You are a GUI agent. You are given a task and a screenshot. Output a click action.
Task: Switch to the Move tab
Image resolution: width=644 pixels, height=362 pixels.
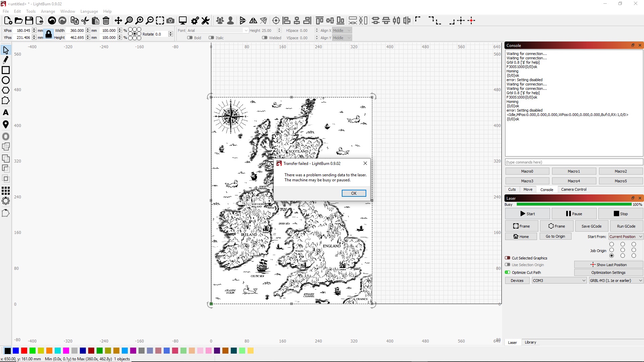point(528,189)
